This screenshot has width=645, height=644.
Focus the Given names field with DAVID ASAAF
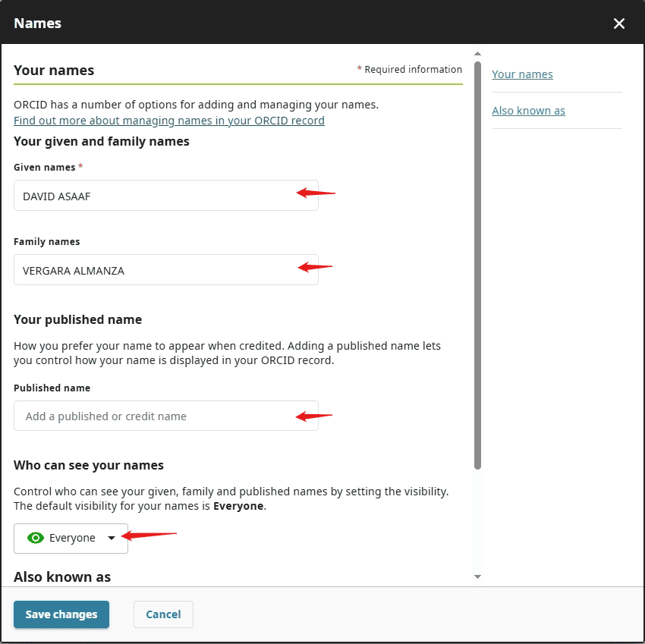152,196
